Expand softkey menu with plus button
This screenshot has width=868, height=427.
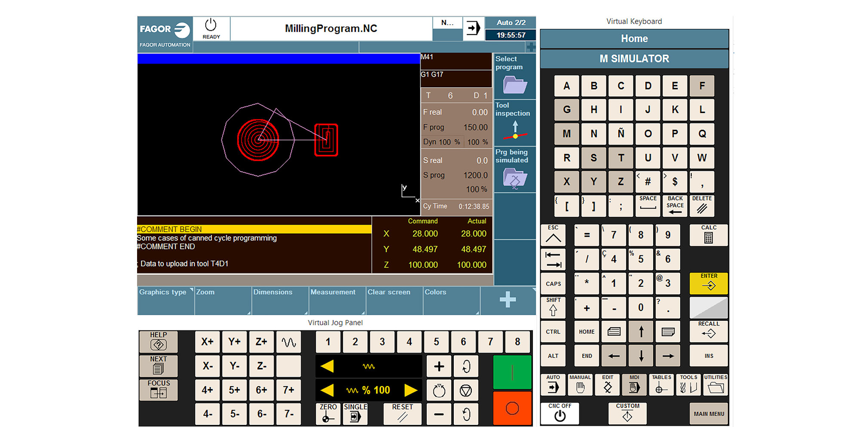click(507, 300)
